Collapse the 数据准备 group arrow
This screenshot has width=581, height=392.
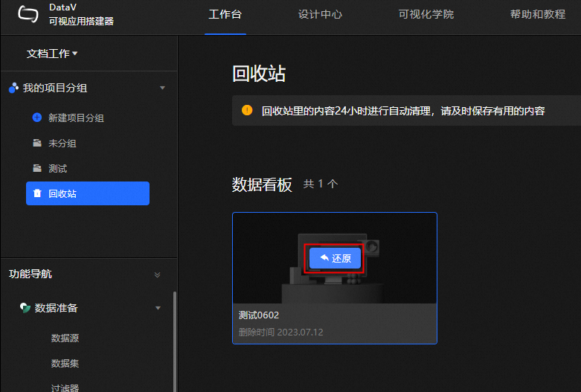pos(158,308)
